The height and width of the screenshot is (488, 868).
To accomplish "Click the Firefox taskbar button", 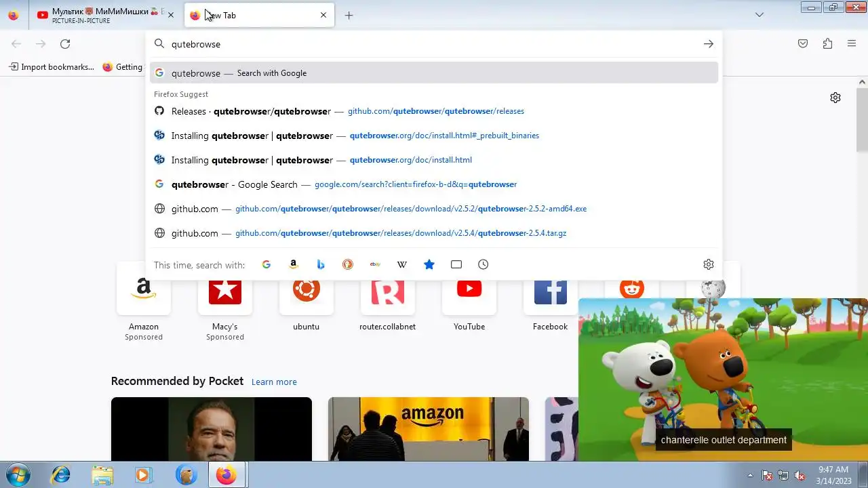I will tap(226, 475).
